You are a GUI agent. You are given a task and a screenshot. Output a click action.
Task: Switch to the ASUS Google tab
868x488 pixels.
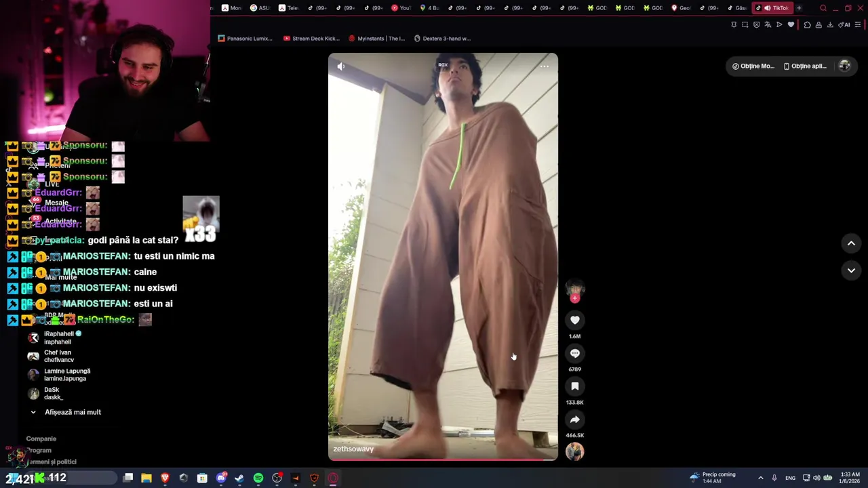click(x=260, y=8)
